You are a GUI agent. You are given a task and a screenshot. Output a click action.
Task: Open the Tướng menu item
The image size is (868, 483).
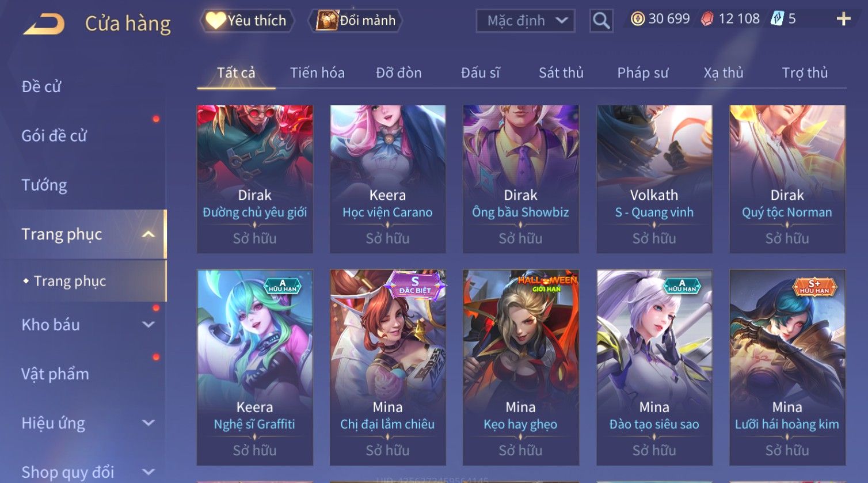(44, 185)
